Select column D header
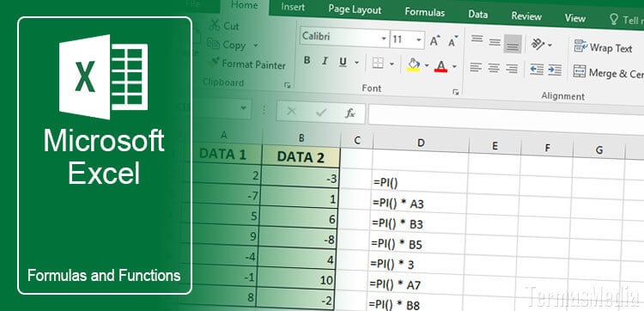644x311 pixels. point(421,143)
